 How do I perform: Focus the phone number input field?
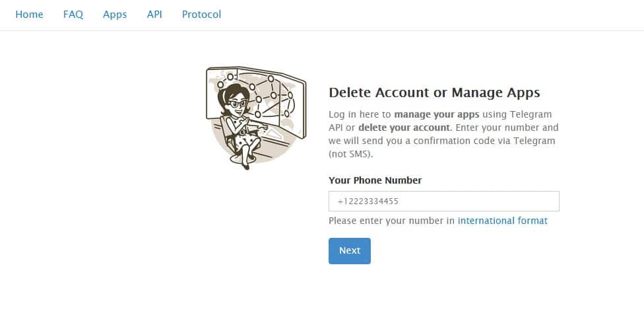(x=443, y=201)
